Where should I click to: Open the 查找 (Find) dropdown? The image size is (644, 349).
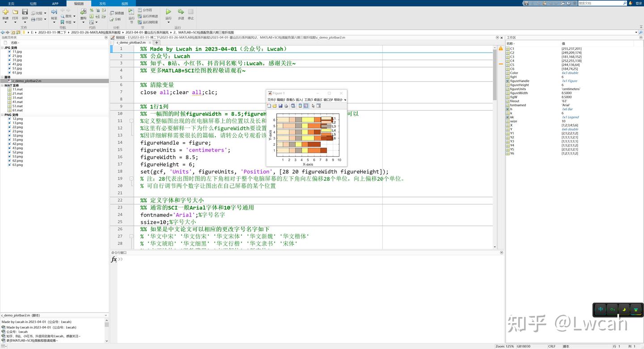(x=74, y=17)
